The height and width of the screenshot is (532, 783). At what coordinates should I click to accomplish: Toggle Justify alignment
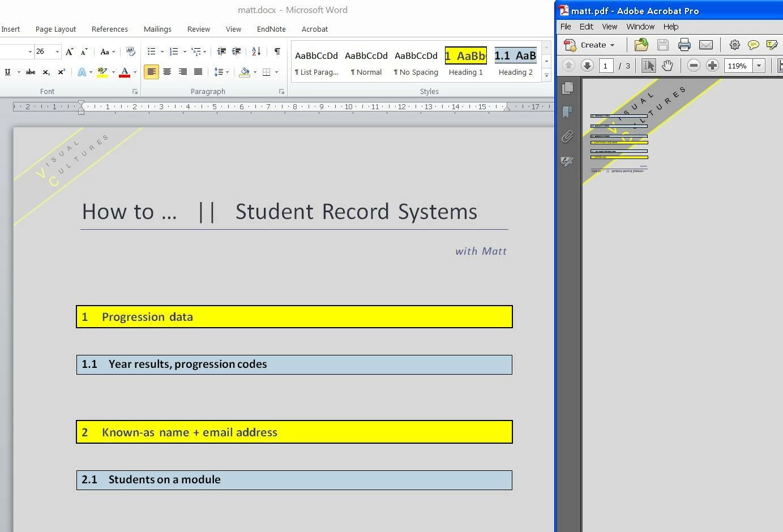198,72
